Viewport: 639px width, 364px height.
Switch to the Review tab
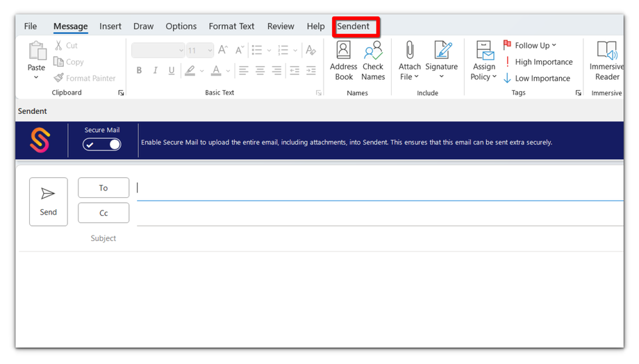[281, 26]
